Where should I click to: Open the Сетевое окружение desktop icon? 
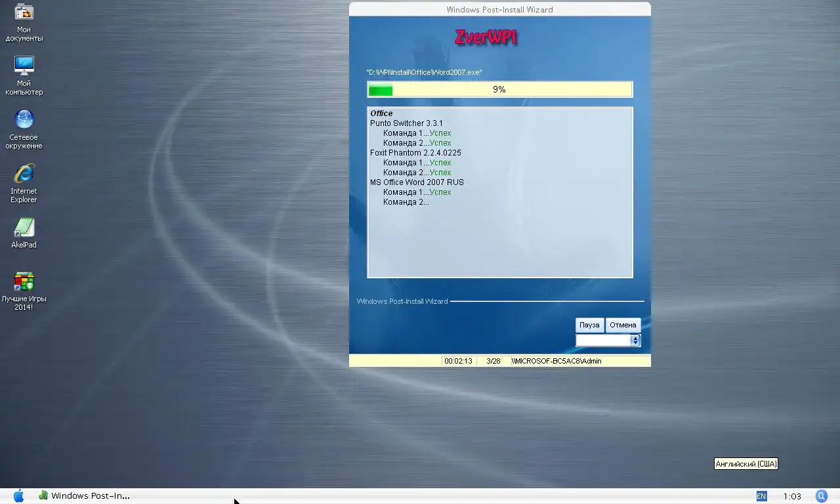coord(24,130)
